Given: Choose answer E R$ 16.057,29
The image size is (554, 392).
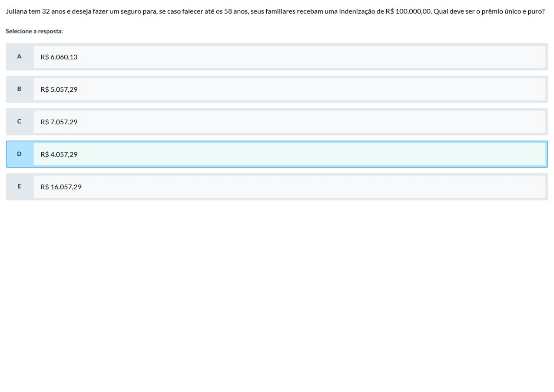Looking at the screenshot, I should pos(277,187).
